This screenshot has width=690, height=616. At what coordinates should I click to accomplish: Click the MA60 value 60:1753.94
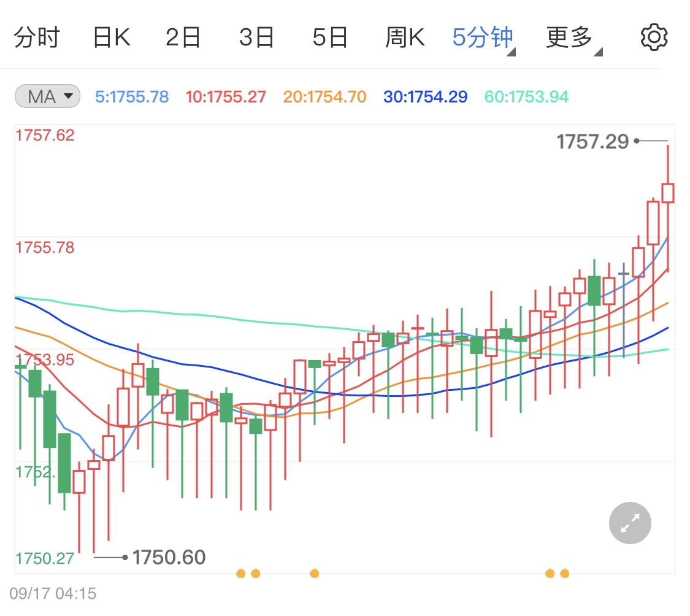click(x=527, y=97)
